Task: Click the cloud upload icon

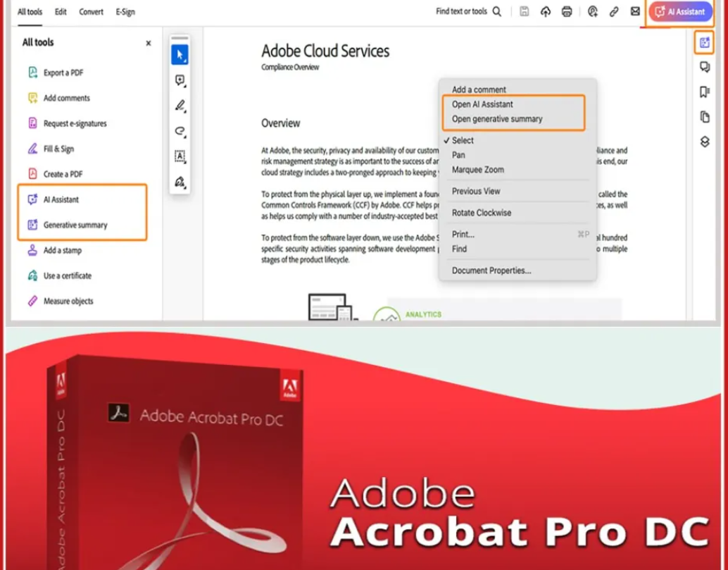Action: pos(545,11)
